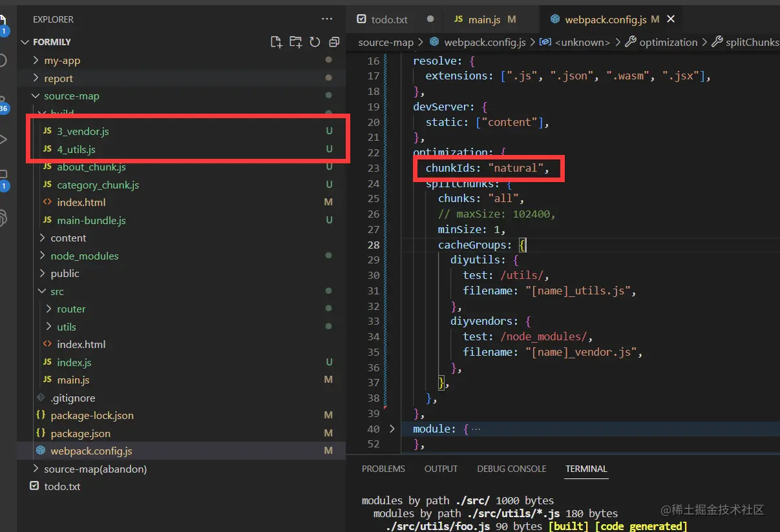Select the webpack.config.js editor tab
Viewport: 780px width, 532px height.
(x=612, y=19)
